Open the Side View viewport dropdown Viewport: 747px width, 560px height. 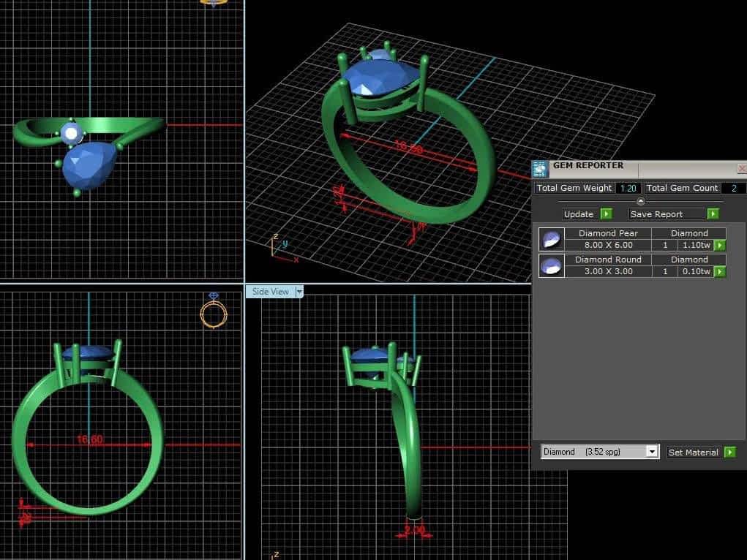pyautogui.click(x=299, y=291)
